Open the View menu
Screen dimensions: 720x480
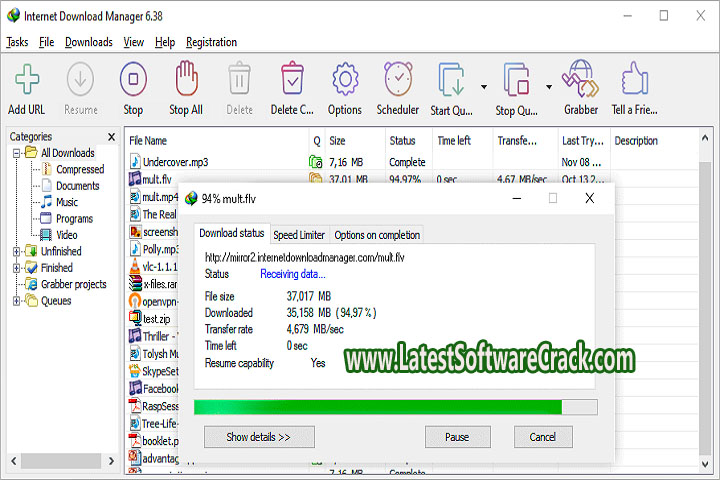pos(134,42)
